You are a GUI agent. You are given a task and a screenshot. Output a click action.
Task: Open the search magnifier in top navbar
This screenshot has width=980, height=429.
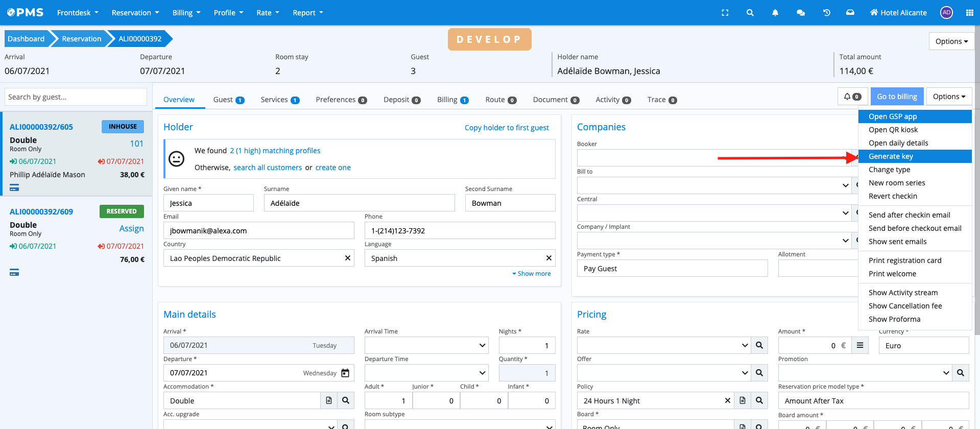[x=750, y=13]
